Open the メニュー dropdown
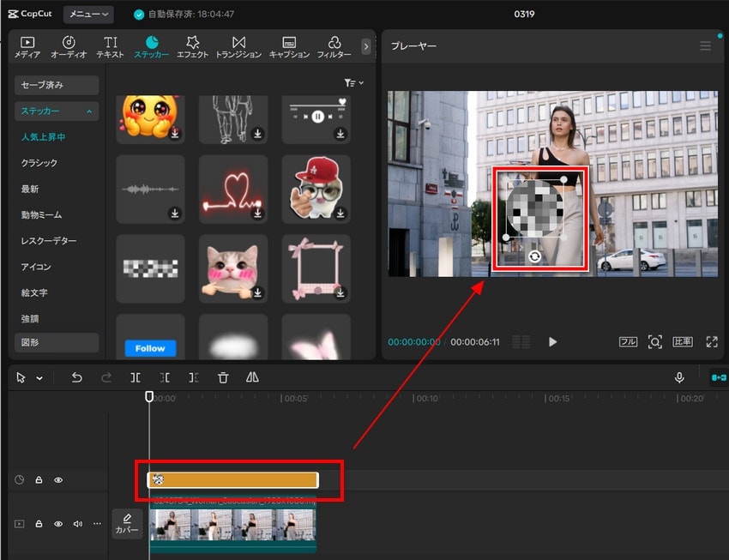This screenshot has height=560, width=729. [x=88, y=15]
